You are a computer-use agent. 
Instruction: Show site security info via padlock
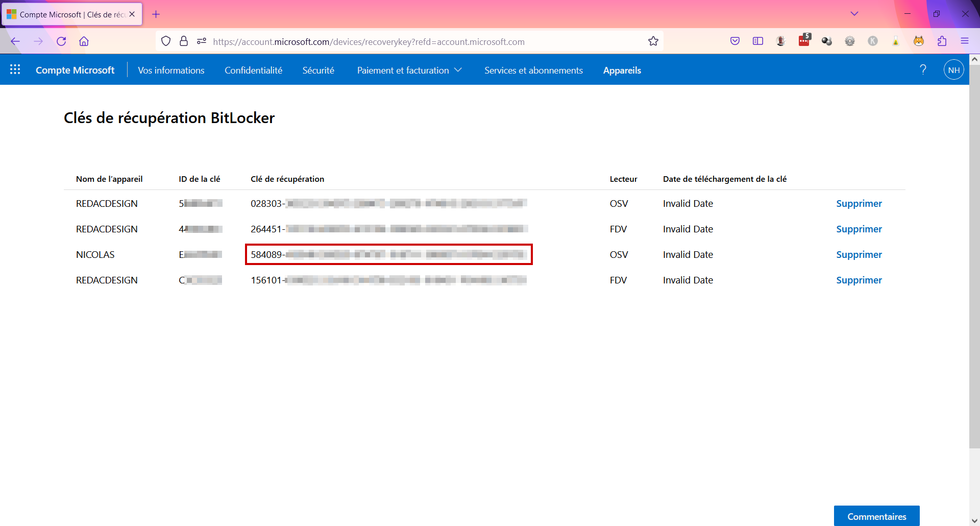184,41
